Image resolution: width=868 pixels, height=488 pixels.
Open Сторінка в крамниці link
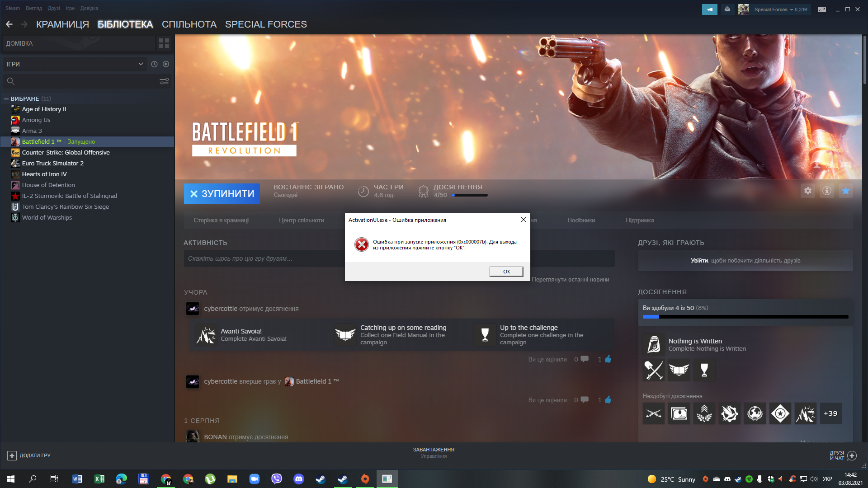point(221,221)
